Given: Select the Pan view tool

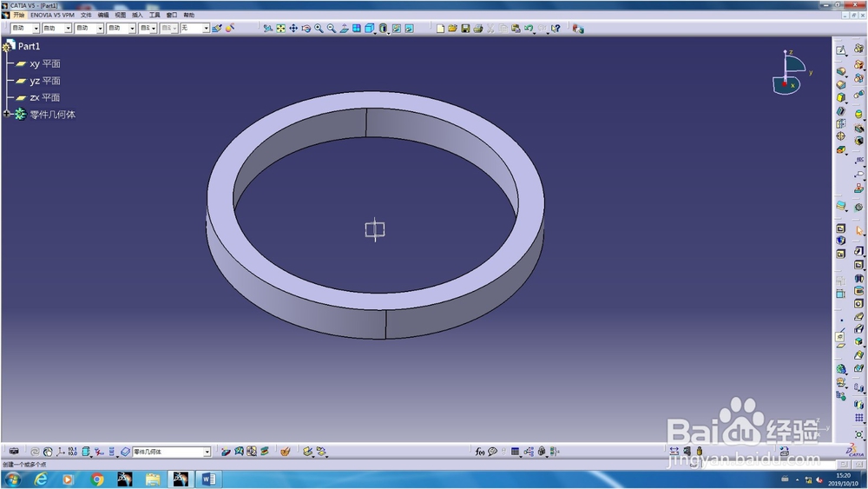Looking at the screenshot, I should (293, 29).
